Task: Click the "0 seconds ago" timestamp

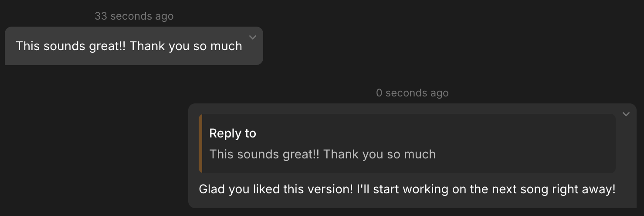Action: tap(412, 93)
